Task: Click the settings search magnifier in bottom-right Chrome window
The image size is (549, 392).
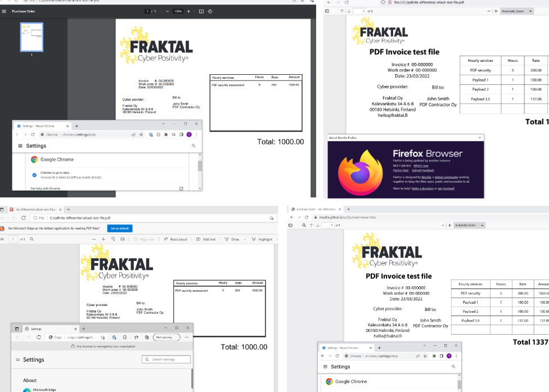Action: click(453, 367)
